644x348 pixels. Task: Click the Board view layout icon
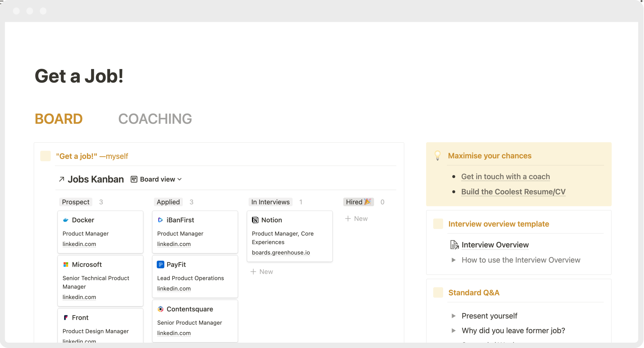coord(134,179)
